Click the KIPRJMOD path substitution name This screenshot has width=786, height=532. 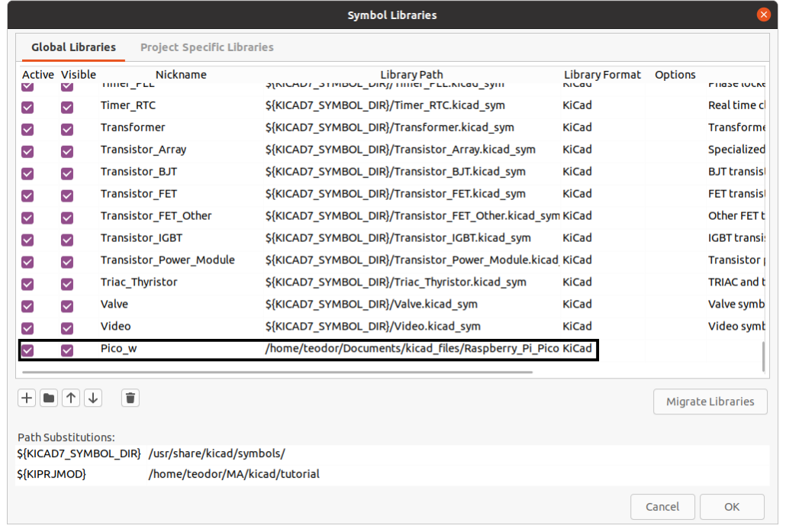click(x=52, y=474)
